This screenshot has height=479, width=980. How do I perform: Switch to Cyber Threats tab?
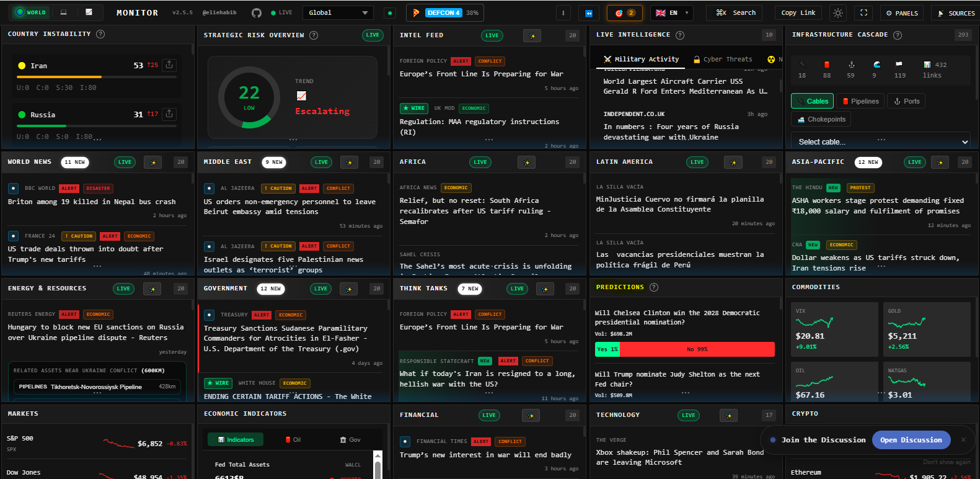point(723,60)
